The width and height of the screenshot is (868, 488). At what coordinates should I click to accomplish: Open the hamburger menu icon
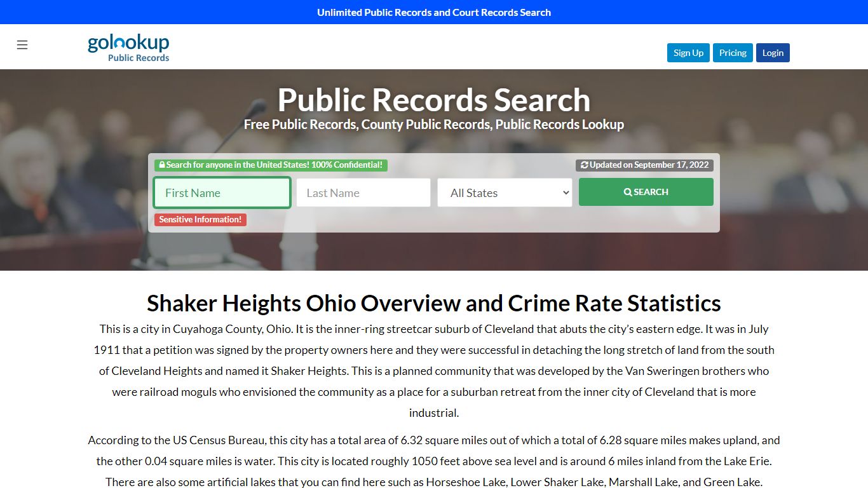pos(22,44)
